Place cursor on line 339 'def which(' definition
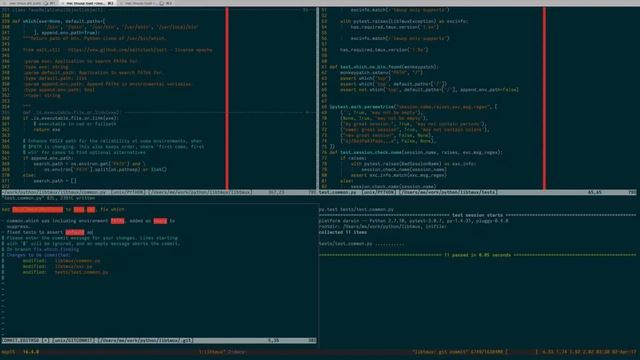Image resolution: width=640 pixels, height=360 pixels. (x=58, y=21)
